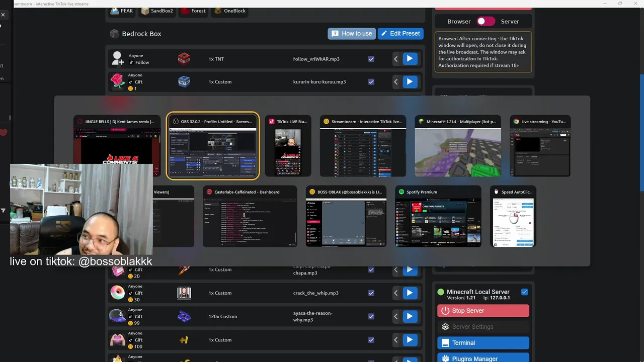Click the Edit Preset button

pos(400,33)
